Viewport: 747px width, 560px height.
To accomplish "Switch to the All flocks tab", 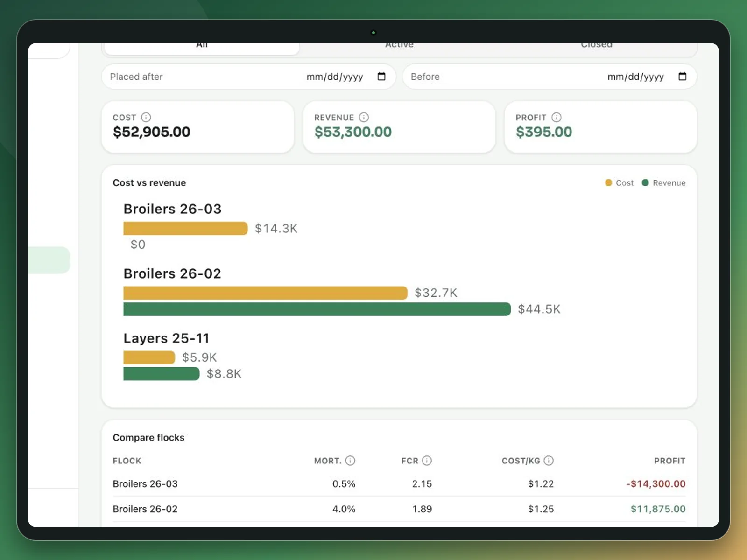I will tap(202, 48).
